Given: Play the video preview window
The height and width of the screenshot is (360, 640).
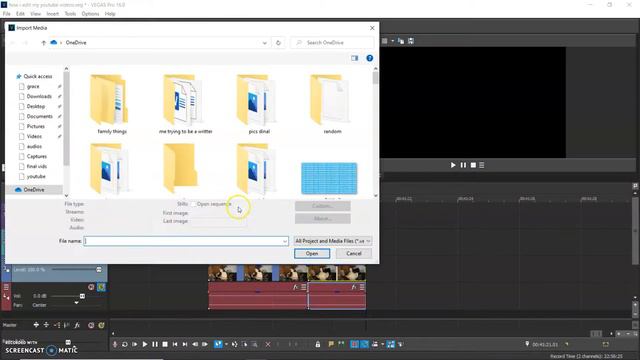Looking at the screenshot, I should point(453,165).
